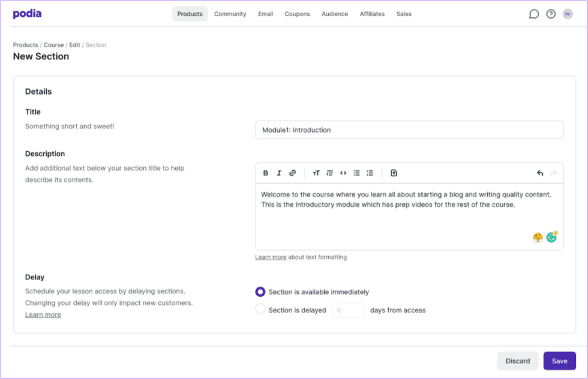This screenshot has width=588, height=379.
Task: Open Learn more about text formatting
Action: point(271,257)
